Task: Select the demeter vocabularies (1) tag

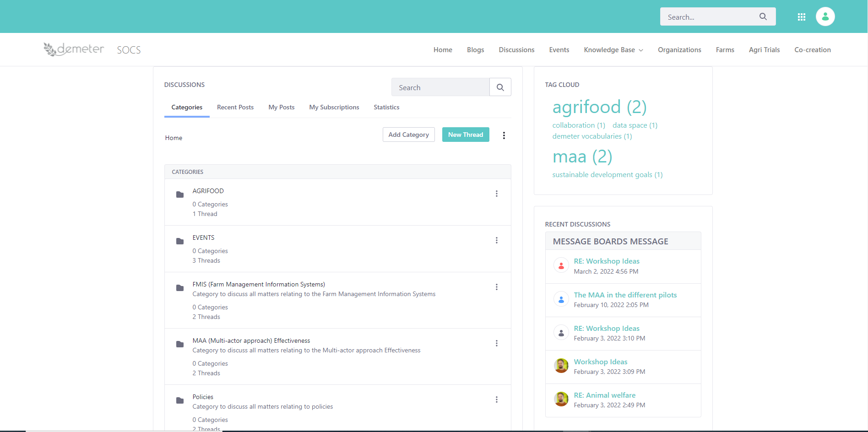Action: (592, 136)
